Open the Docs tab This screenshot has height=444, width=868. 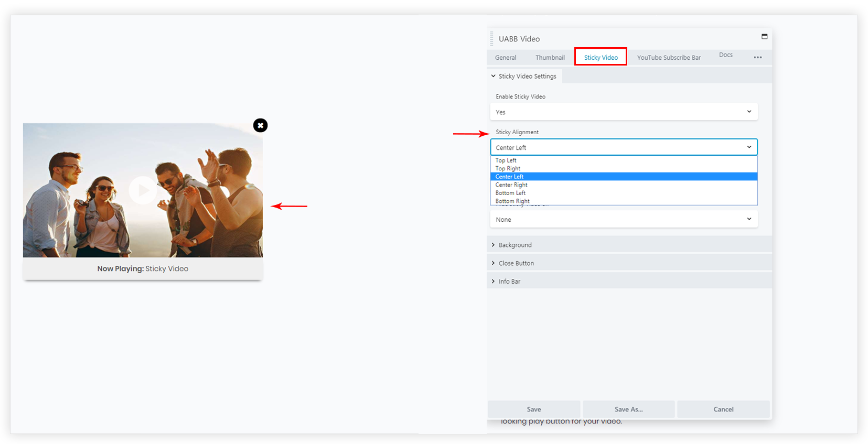725,55
